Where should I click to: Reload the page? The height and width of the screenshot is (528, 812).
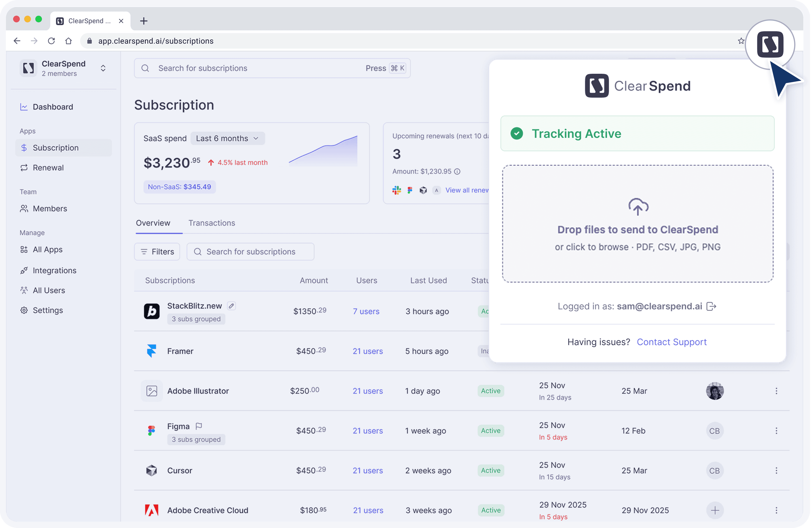point(51,41)
